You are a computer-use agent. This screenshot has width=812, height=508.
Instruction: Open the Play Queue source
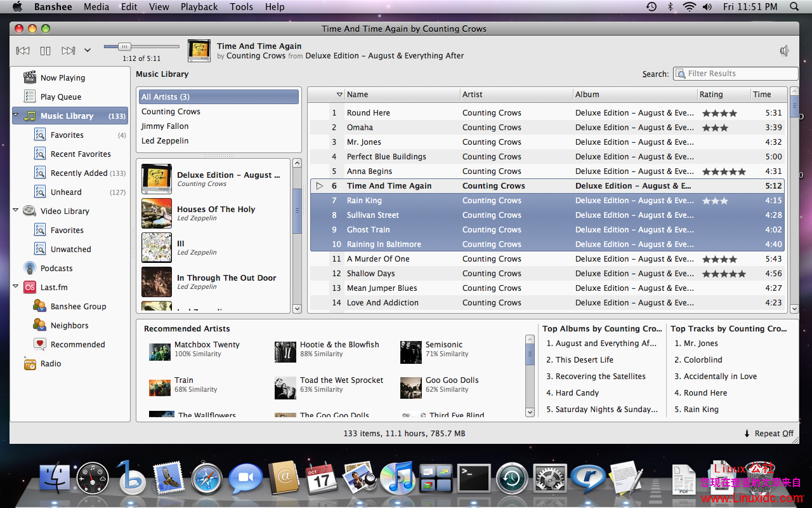[61, 97]
